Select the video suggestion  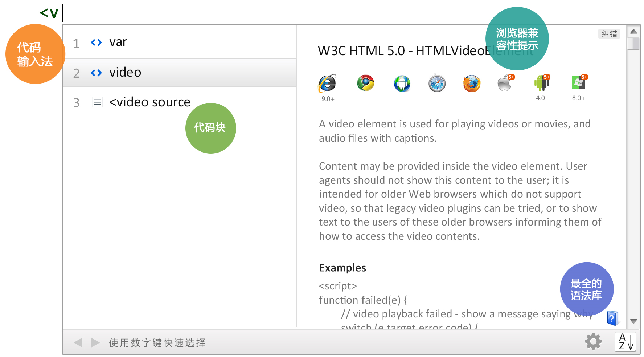(180, 73)
